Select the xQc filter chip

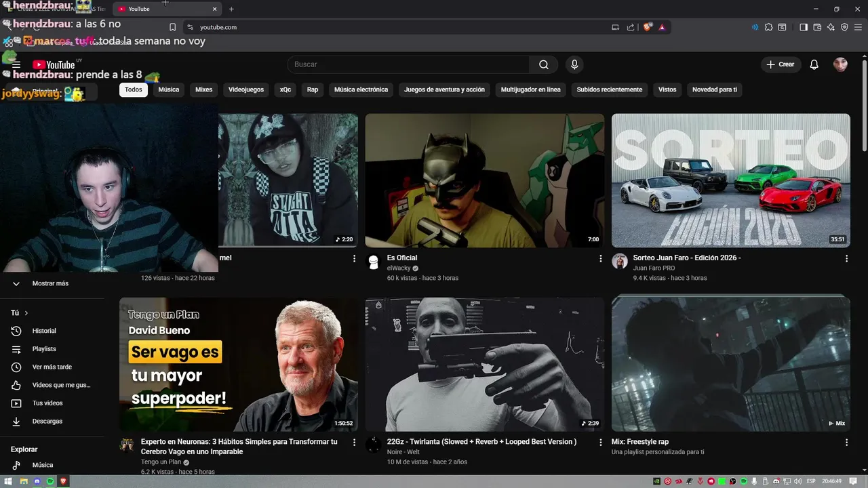(285, 89)
